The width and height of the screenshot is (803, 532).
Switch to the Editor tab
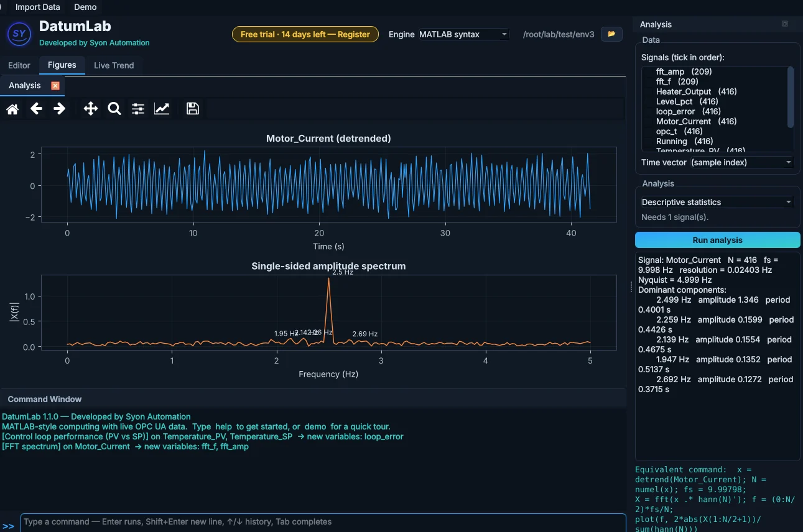(19, 65)
